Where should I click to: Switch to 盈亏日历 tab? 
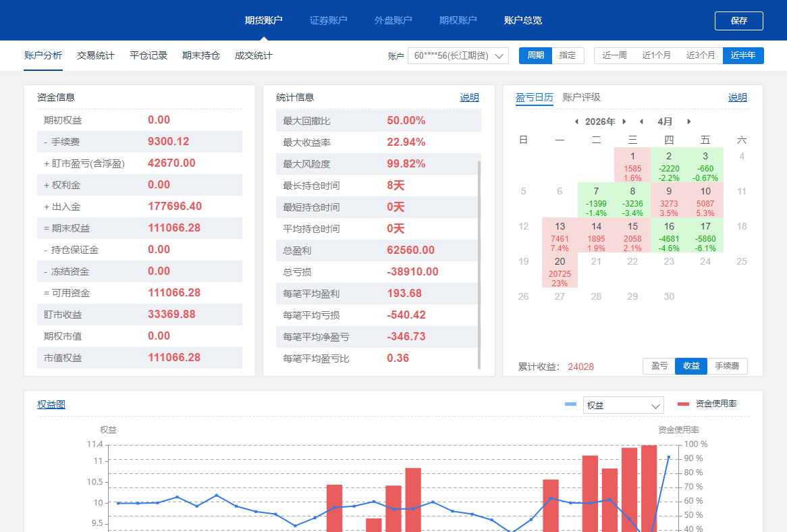tap(535, 97)
